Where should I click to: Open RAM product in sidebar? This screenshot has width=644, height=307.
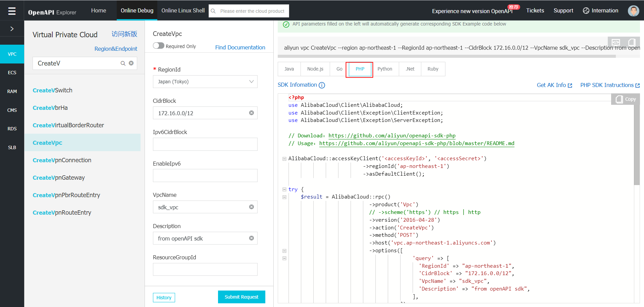point(12,91)
